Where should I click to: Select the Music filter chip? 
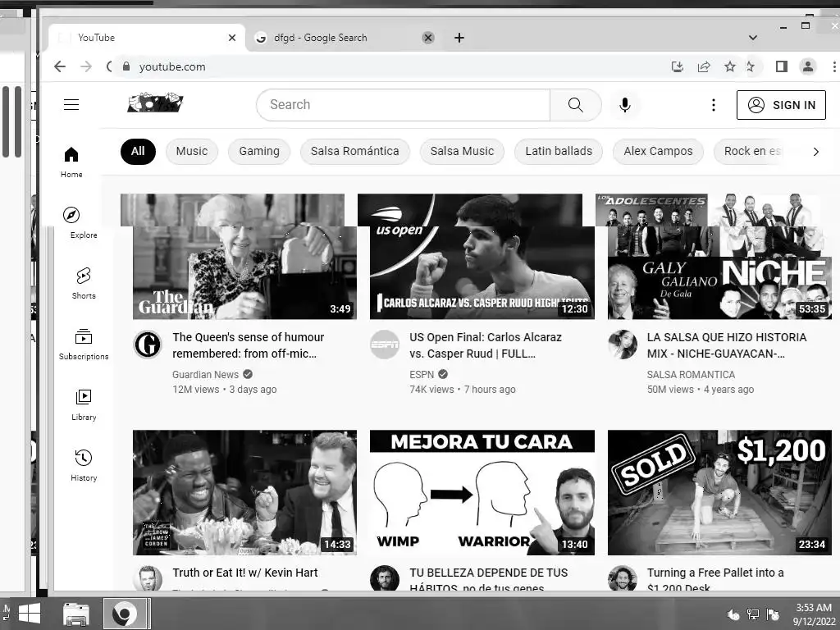click(x=192, y=151)
